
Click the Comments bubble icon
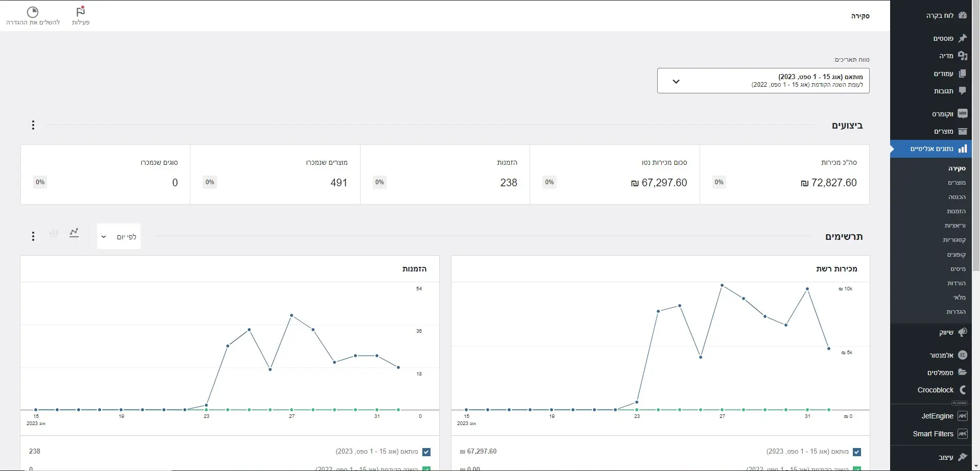pyautogui.click(x=963, y=91)
